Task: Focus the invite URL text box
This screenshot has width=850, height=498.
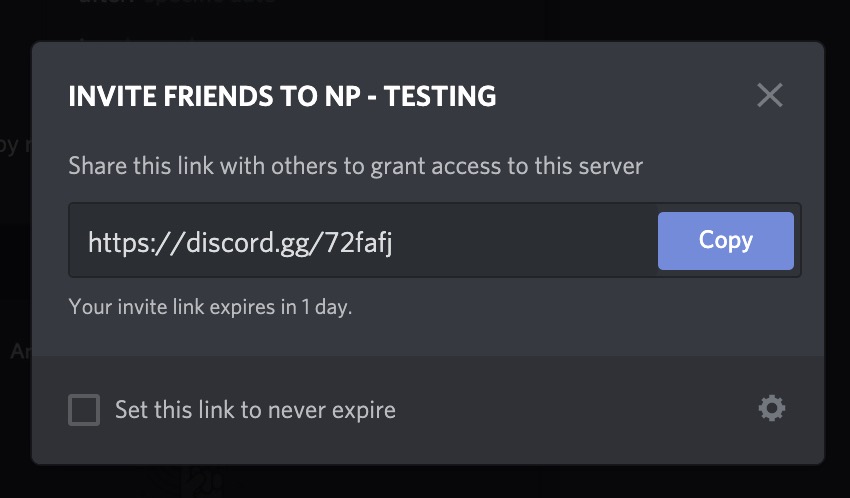Action: pos(360,241)
